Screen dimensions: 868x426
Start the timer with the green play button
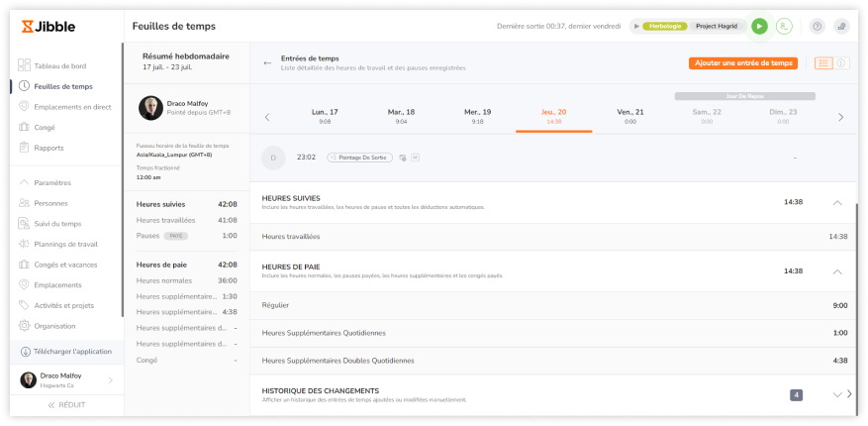tap(759, 27)
